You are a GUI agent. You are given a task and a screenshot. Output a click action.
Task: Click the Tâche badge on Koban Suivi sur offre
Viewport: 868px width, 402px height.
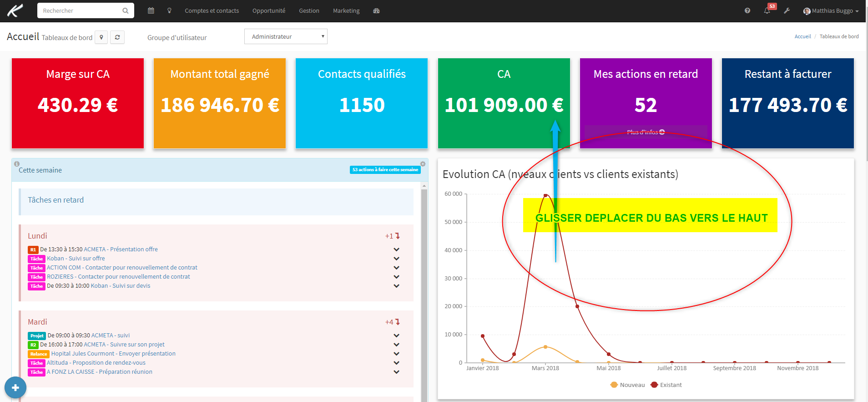(x=36, y=259)
